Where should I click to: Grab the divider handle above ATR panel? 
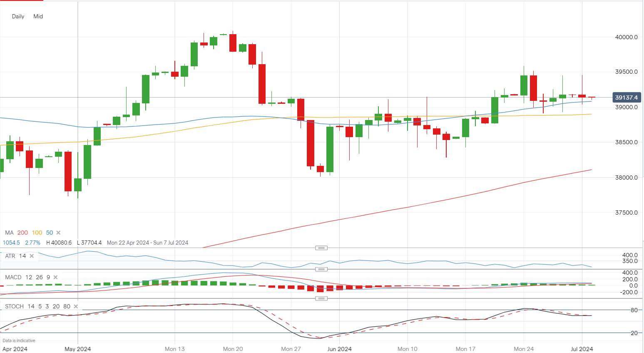[321, 248]
